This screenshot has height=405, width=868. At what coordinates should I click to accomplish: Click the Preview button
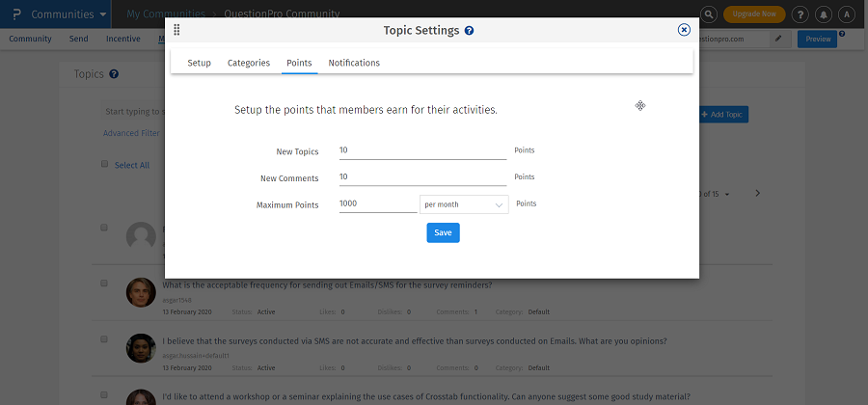[x=818, y=40]
